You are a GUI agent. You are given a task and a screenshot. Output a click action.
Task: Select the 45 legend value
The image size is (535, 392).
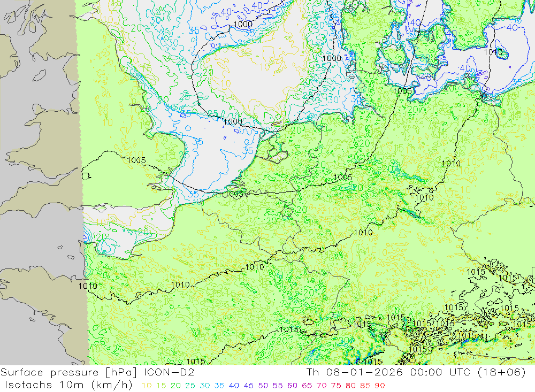[248, 386]
